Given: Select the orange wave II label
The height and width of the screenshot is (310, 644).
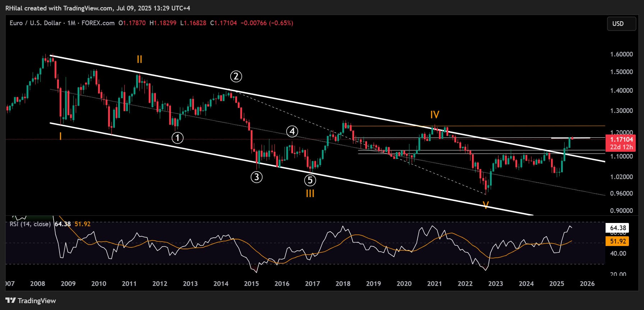Looking at the screenshot, I should 139,59.
